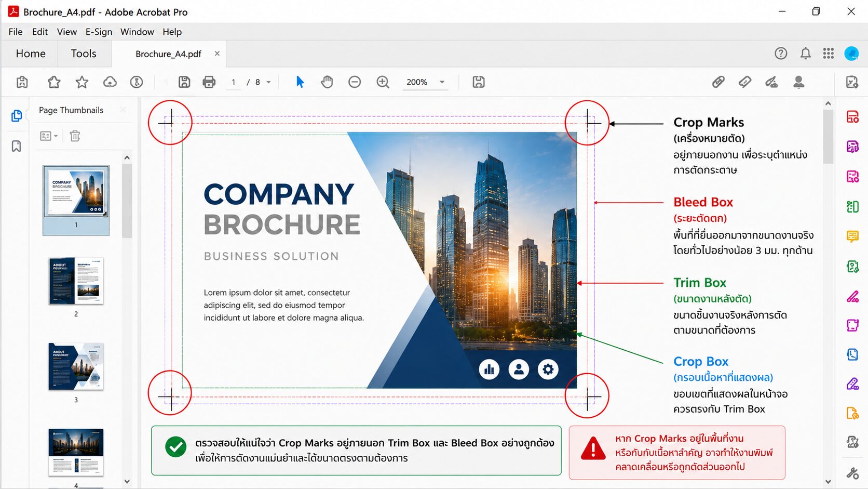
Task: Open the thumbnail options dropdown
Action: [x=49, y=136]
